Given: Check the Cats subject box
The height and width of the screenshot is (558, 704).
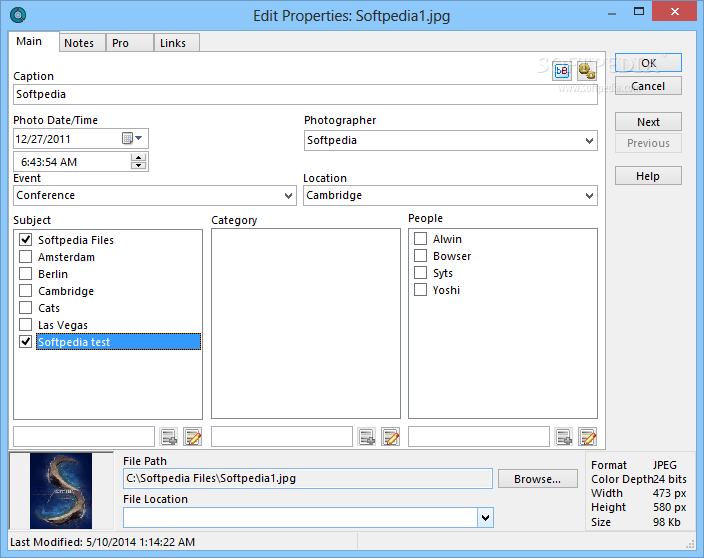Looking at the screenshot, I should tap(26, 308).
